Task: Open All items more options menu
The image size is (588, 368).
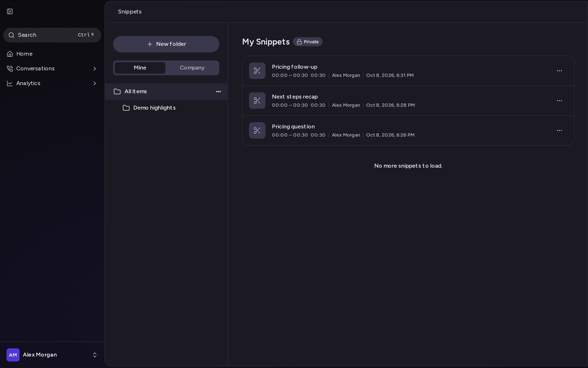Action: click(218, 92)
